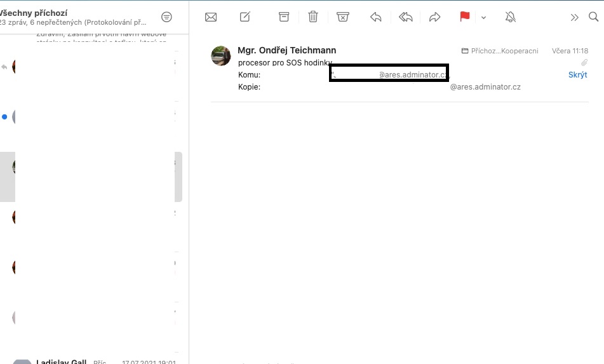
Task: Archive the selected message
Action: point(284,17)
